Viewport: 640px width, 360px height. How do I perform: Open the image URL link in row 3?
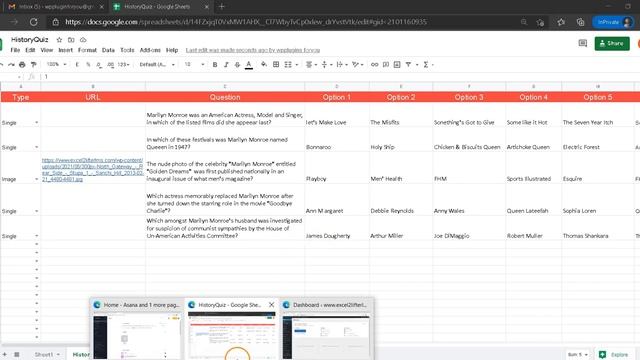click(x=92, y=169)
